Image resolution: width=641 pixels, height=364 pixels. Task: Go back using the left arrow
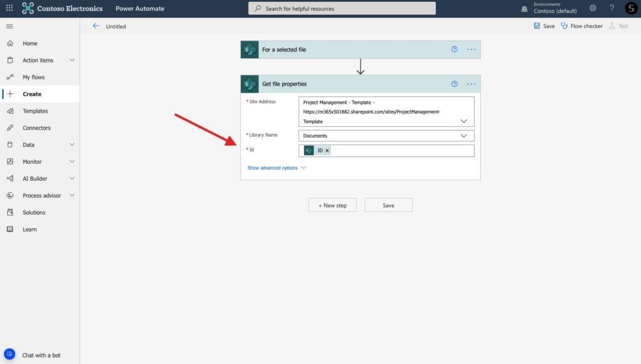[96, 26]
